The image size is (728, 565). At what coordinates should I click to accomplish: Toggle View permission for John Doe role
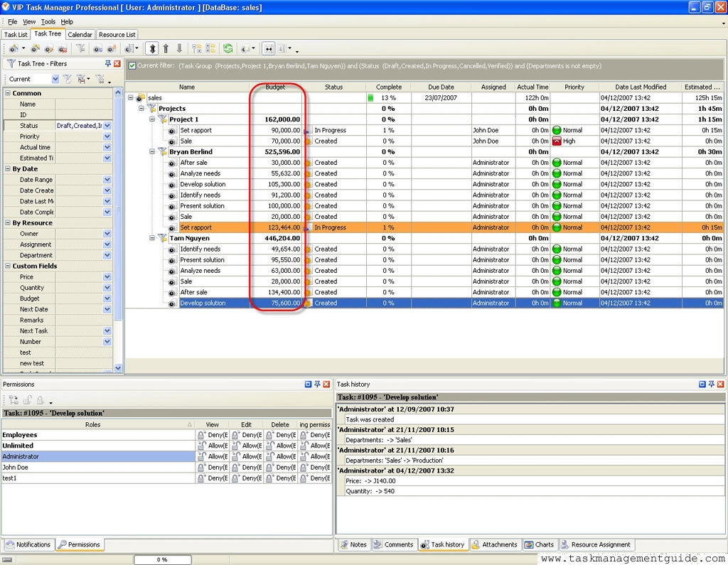(x=212, y=468)
